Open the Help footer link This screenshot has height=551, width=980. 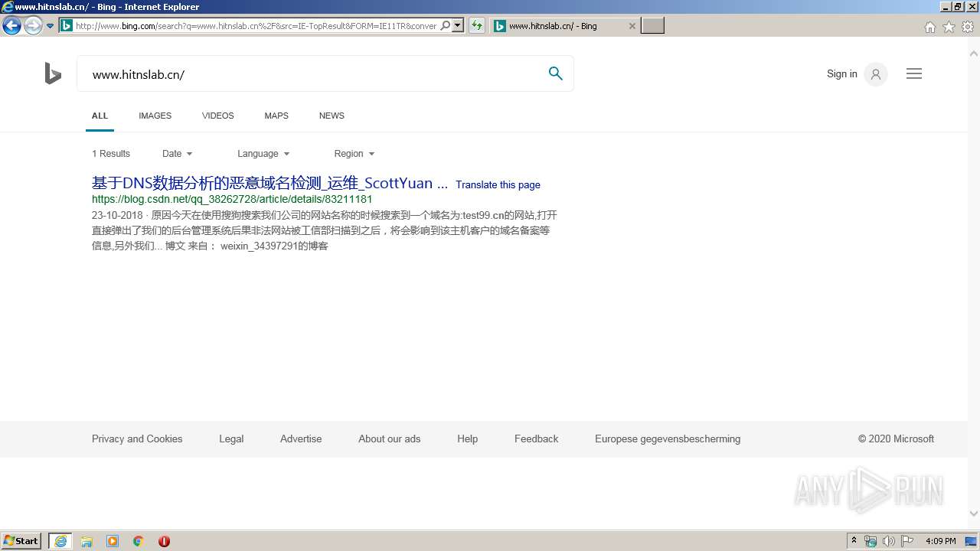tap(468, 439)
